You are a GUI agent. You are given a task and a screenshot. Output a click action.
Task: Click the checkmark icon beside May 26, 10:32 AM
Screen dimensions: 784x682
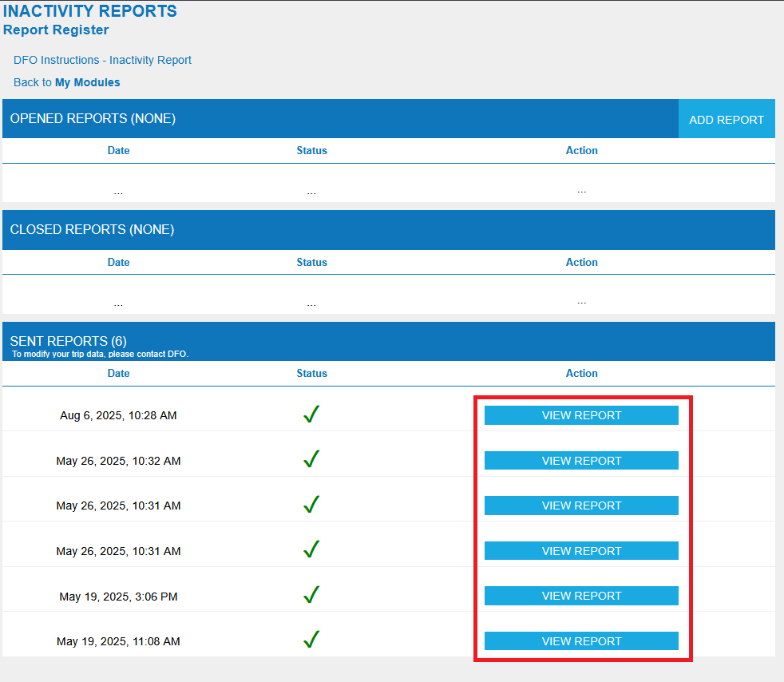pyautogui.click(x=311, y=459)
